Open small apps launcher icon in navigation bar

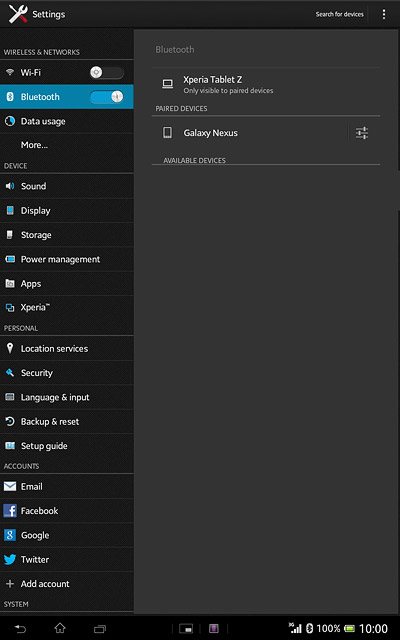(186, 629)
